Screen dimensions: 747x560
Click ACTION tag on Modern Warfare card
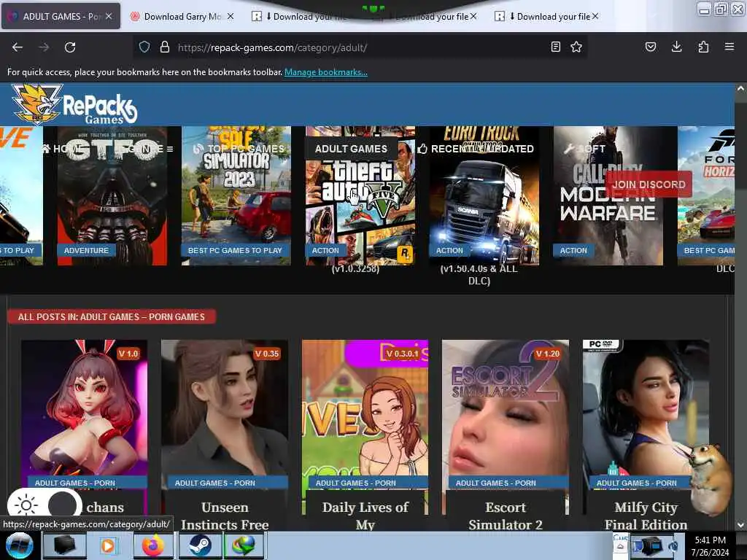pos(573,251)
